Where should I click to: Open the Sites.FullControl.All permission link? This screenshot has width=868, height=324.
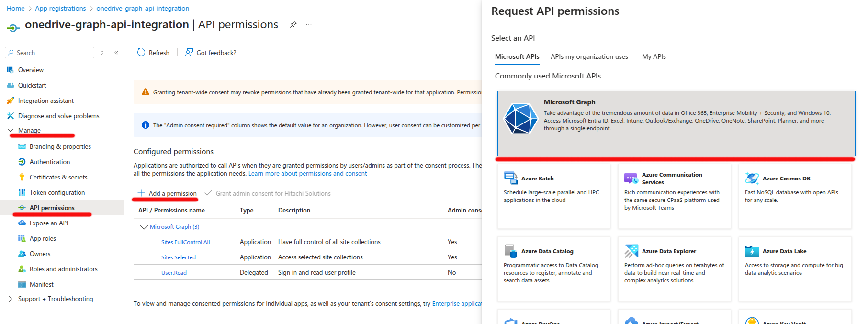(x=186, y=242)
